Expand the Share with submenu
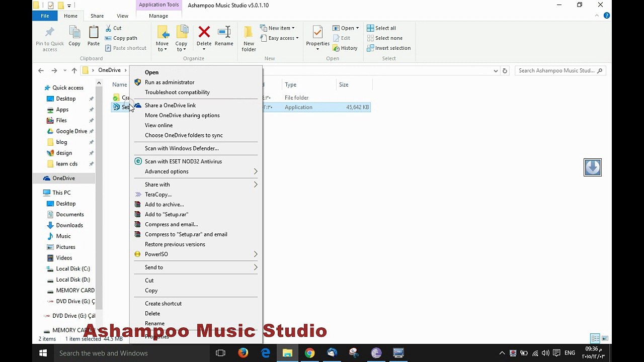The width and height of the screenshot is (644, 362). point(196,185)
